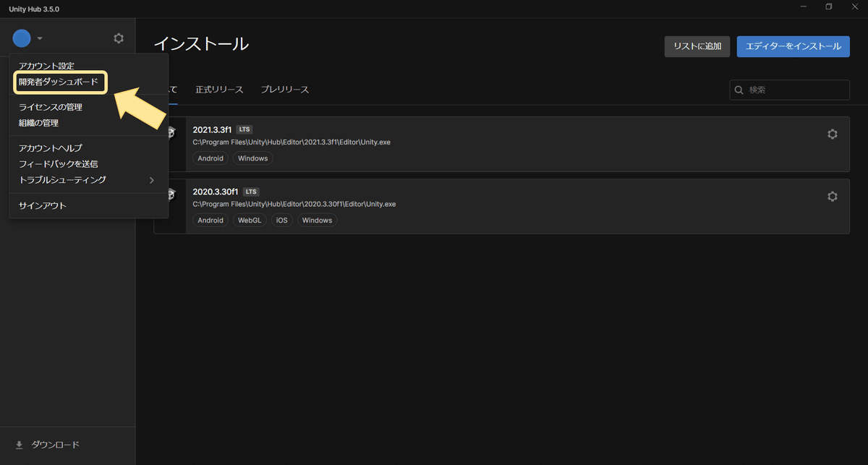
Task: Switch to 正式リリース tab
Action: [219, 90]
